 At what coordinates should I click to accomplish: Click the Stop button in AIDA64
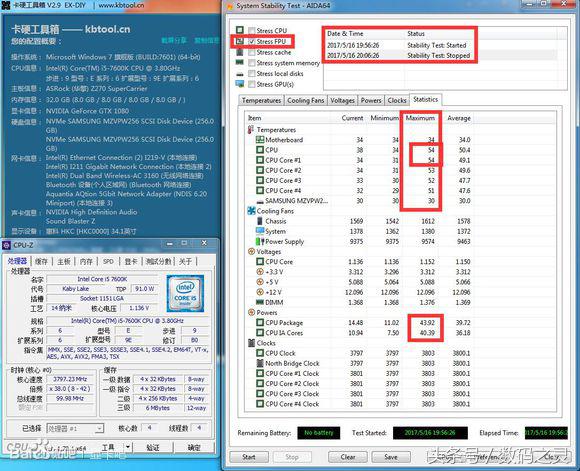(292, 457)
